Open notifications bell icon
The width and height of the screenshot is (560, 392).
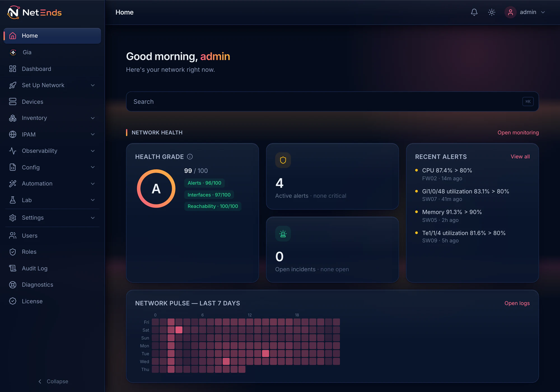[x=474, y=12]
